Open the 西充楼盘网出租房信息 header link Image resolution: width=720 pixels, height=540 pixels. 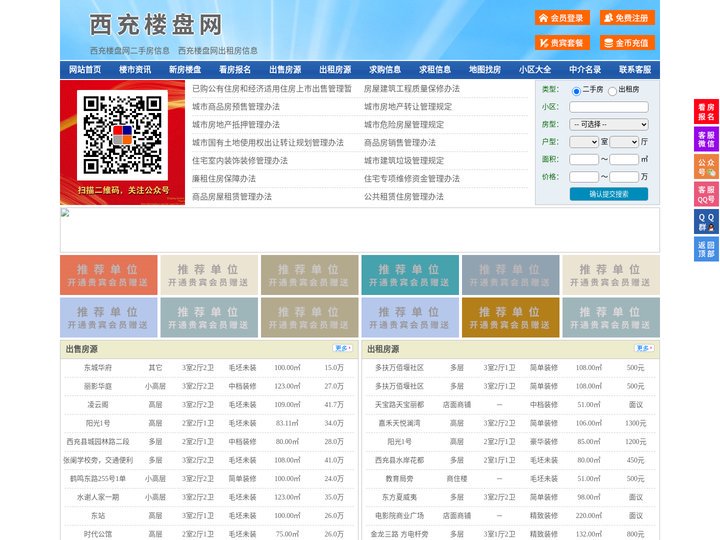tap(218, 51)
